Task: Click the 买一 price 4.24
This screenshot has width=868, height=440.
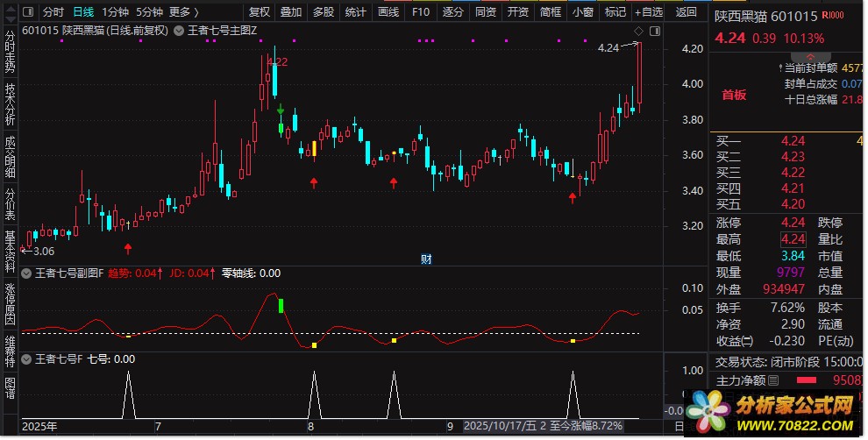Action: (x=793, y=141)
